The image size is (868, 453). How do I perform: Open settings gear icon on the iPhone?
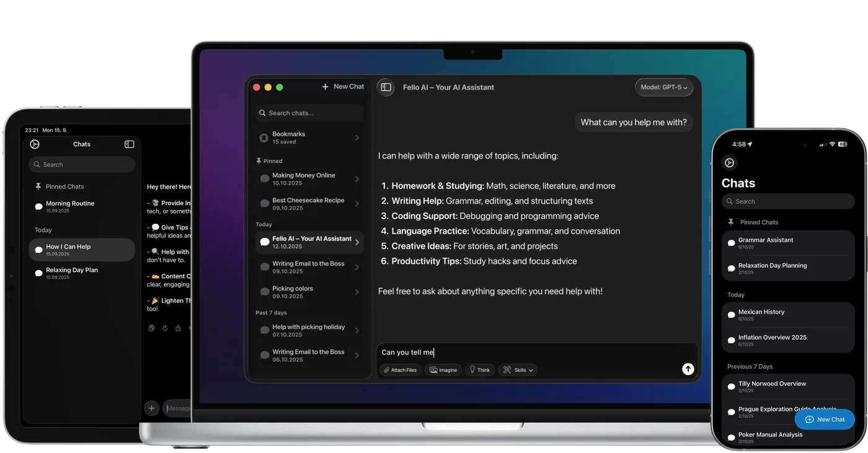729,163
